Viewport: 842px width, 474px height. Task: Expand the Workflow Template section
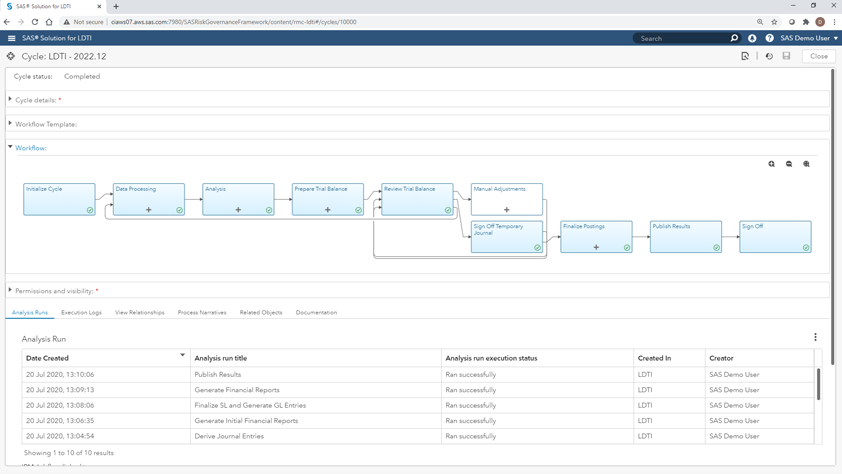click(10, 123)
